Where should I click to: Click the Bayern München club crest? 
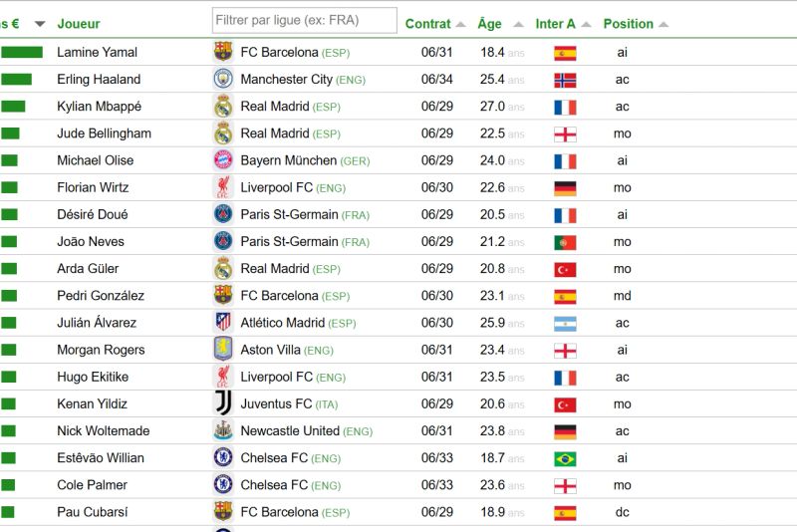coord(222,160)
